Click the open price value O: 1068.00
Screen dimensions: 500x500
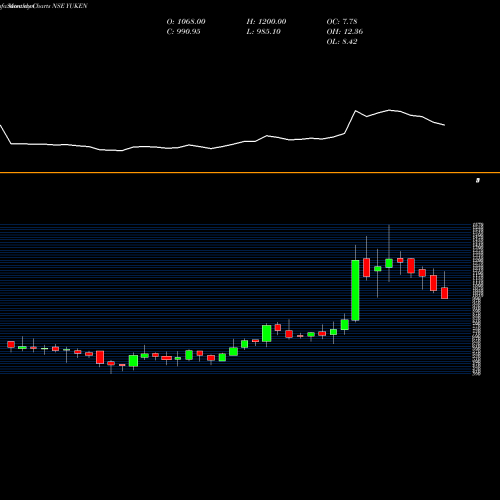click(186, 22)
